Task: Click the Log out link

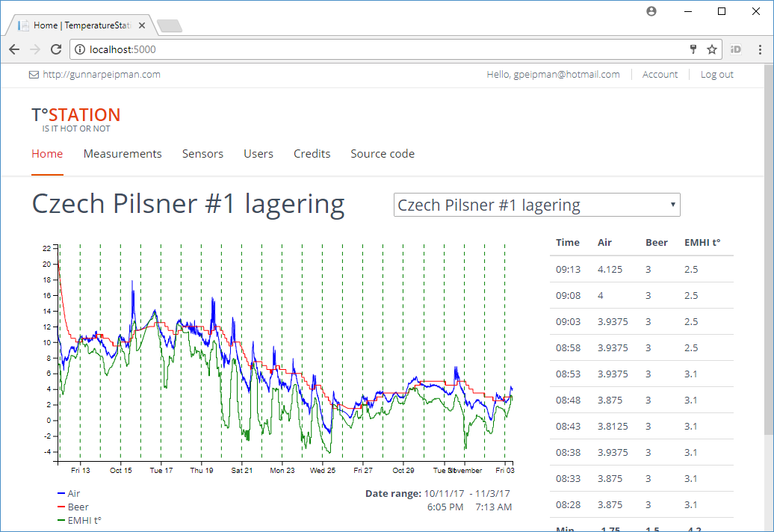Action: [716, 75]
